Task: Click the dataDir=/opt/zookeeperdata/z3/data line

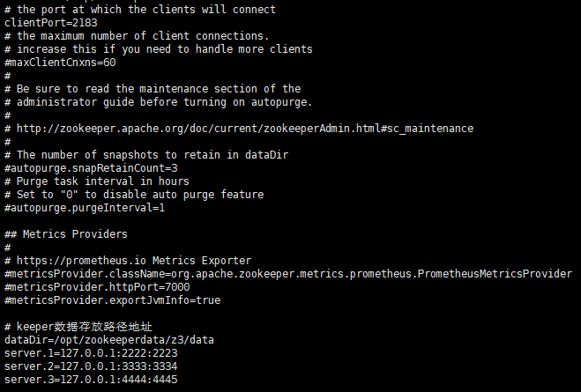Action: point(109,340)
